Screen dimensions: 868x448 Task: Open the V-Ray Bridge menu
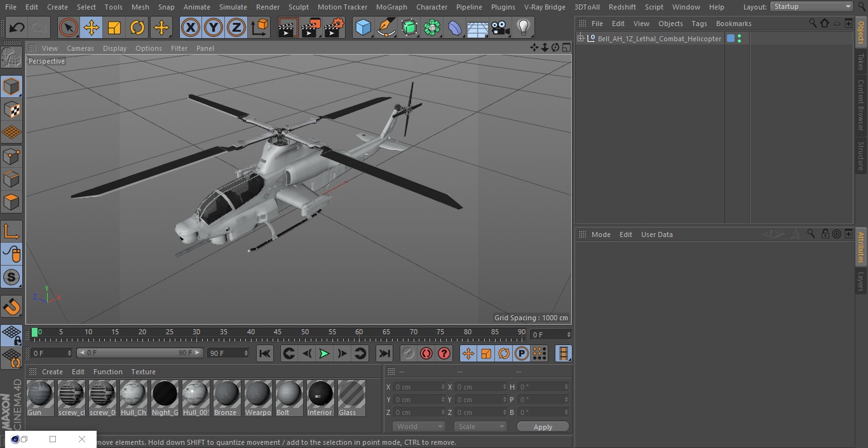(545, 7)
